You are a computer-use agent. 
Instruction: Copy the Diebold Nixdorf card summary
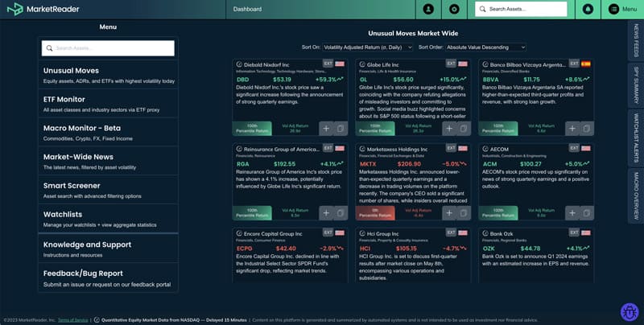click(x=341, y=129)
